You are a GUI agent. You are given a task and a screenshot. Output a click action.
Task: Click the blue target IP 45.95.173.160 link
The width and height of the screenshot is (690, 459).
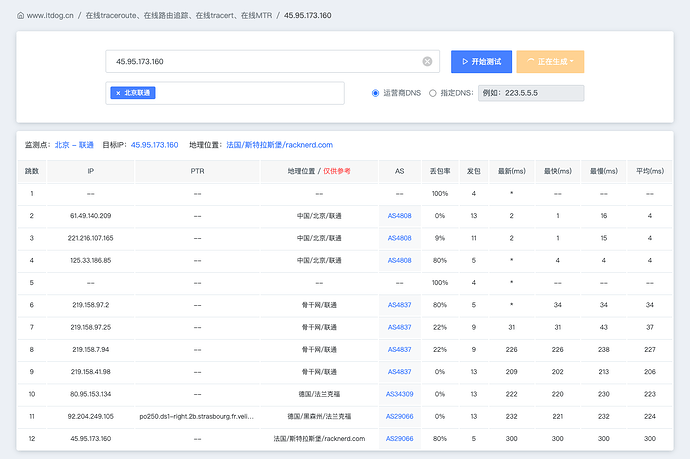coord(154,145)
